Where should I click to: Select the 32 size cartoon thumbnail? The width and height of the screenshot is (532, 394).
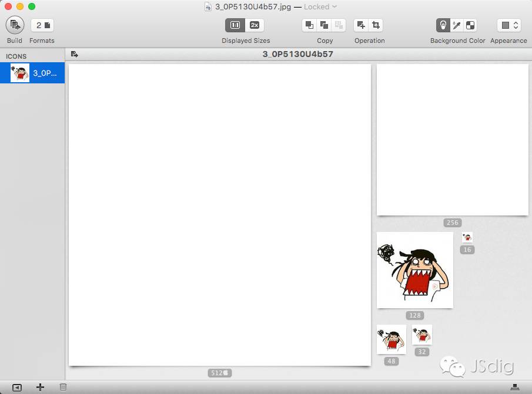(x=421, y=335)
